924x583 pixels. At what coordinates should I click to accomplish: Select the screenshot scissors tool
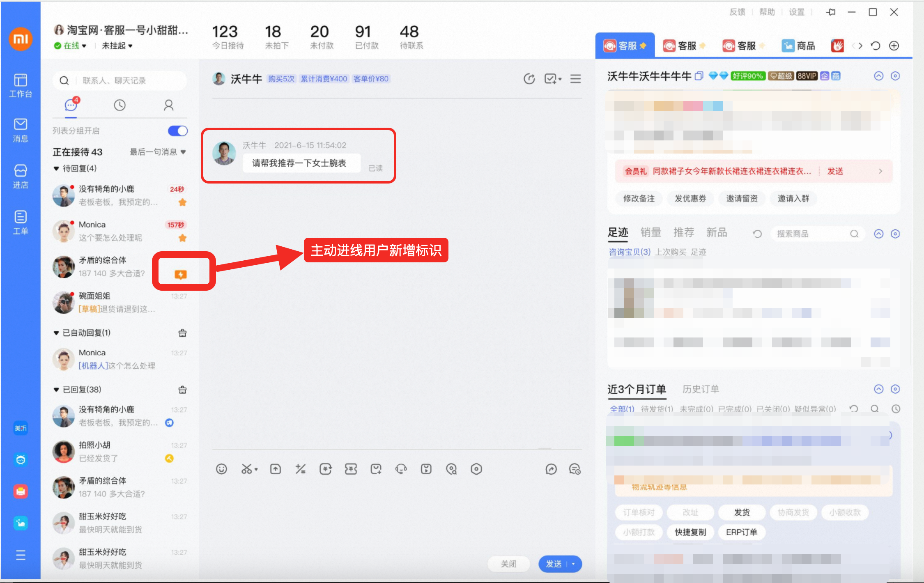coord(247,469)
